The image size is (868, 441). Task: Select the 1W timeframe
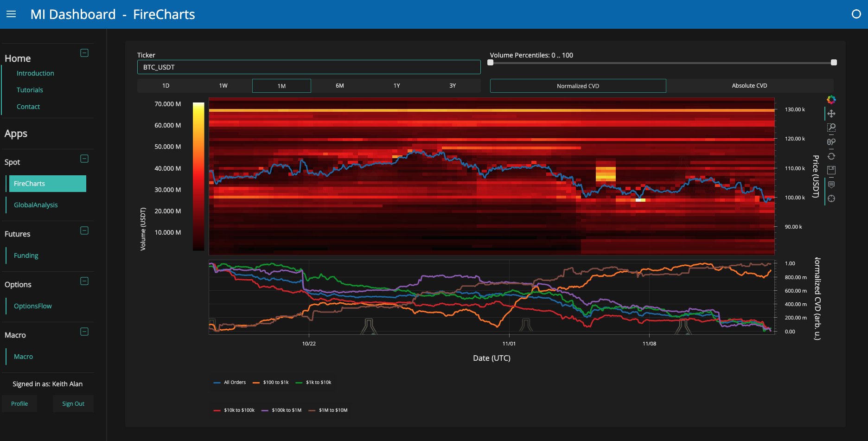[223, 86]
